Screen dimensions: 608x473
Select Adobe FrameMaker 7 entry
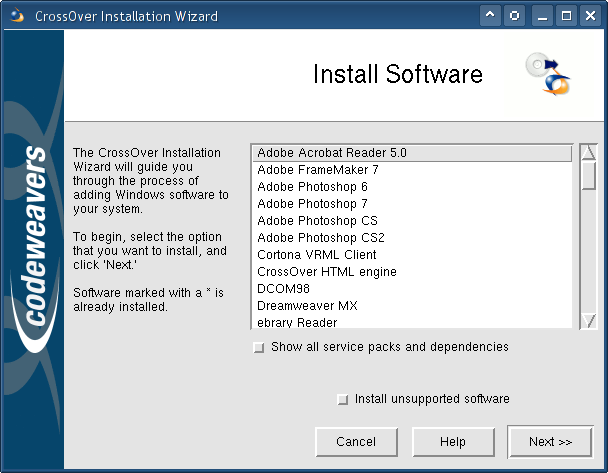point(412,170)
